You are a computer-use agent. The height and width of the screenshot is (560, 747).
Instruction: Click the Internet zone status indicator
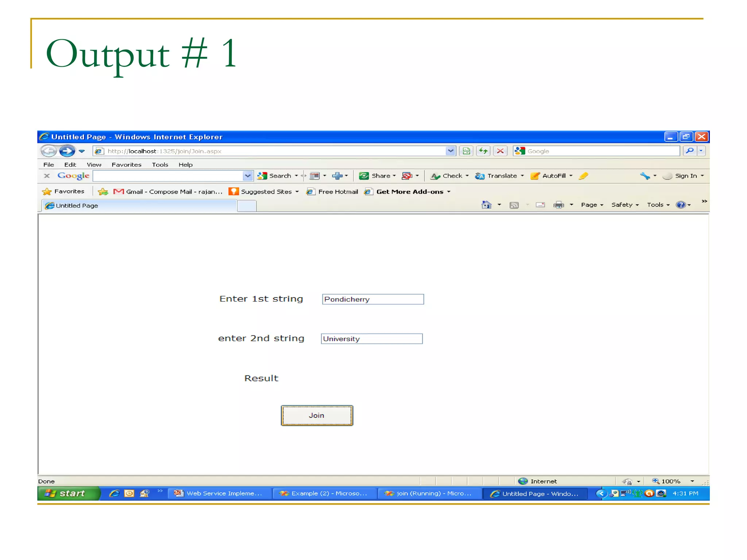coord(538,481)
